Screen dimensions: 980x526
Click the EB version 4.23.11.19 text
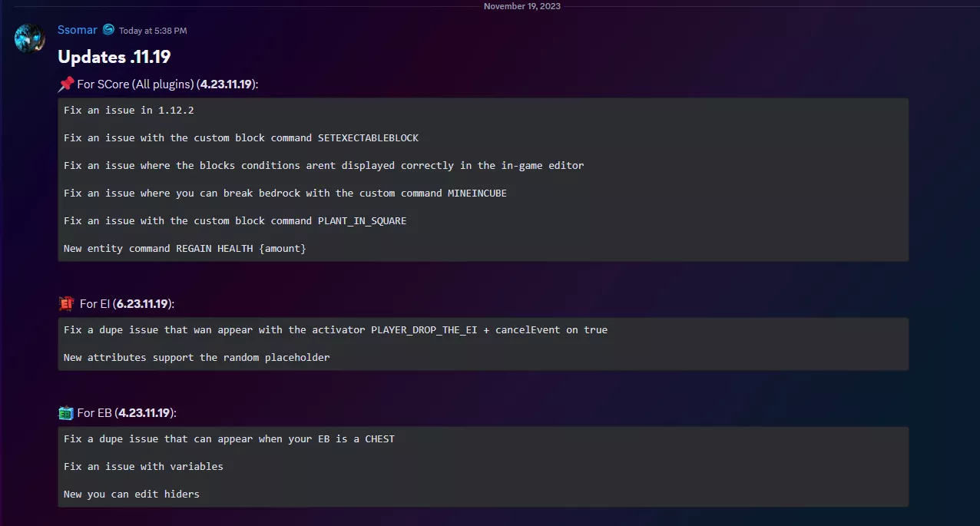144,413
